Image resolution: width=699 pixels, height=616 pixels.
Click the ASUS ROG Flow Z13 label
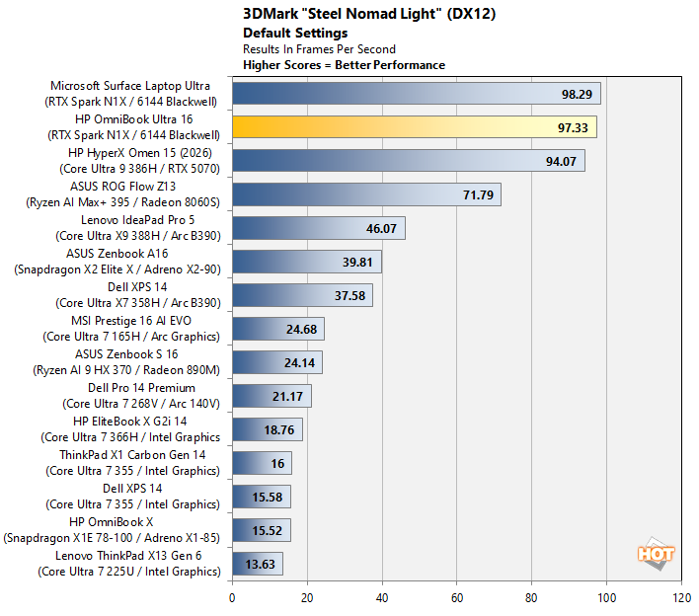pos(123,194)
